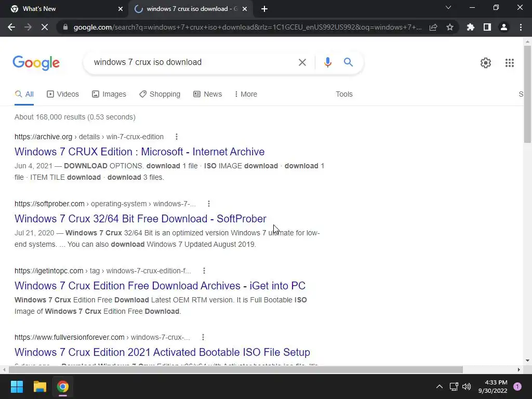Open the Chrome profile avatar
Screen dimensions: 532x399
(504, 27)
